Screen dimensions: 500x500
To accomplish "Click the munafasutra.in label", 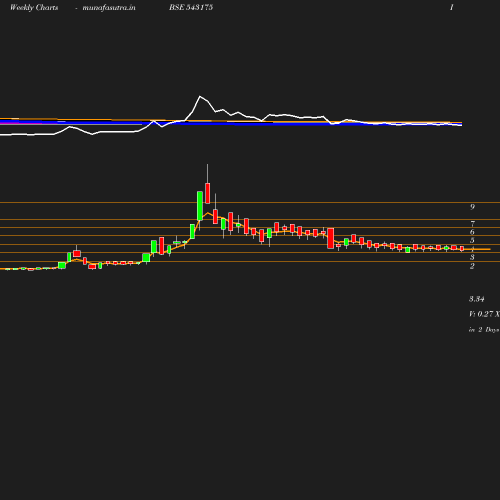I will [109, 8].
